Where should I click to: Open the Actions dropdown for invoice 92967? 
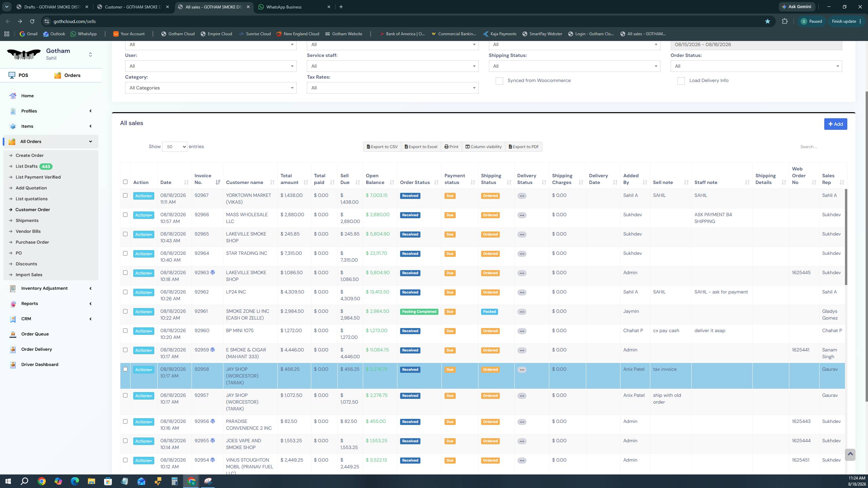coord(143,196)
